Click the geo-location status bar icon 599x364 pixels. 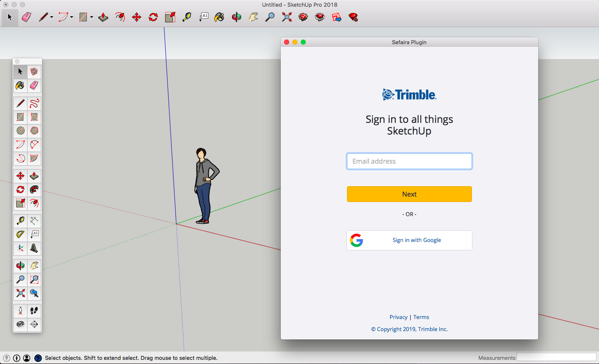[7, 358]
